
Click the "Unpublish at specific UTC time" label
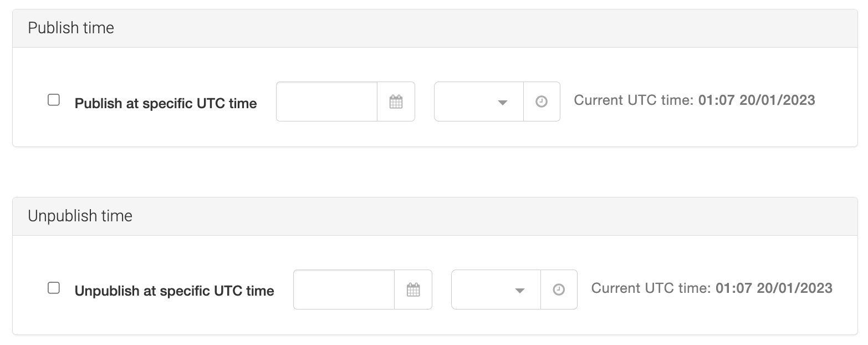(x=174, y=291)
